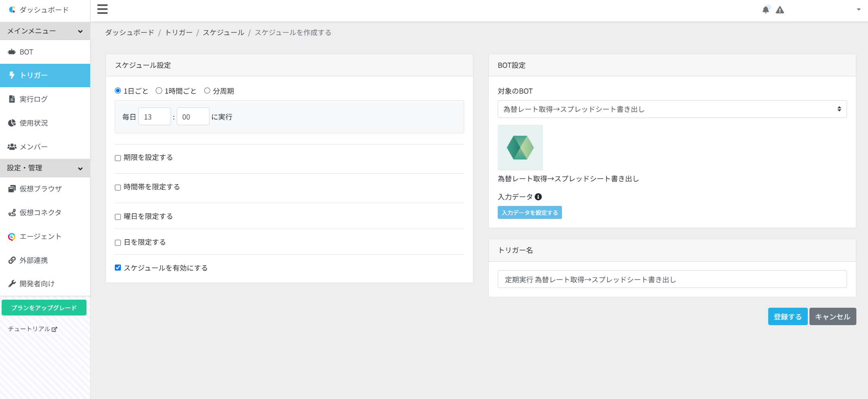Viewport: 868px width, 399px height.
Task: Select the BOT robot icon in sidebar
Action: point(11,52)
